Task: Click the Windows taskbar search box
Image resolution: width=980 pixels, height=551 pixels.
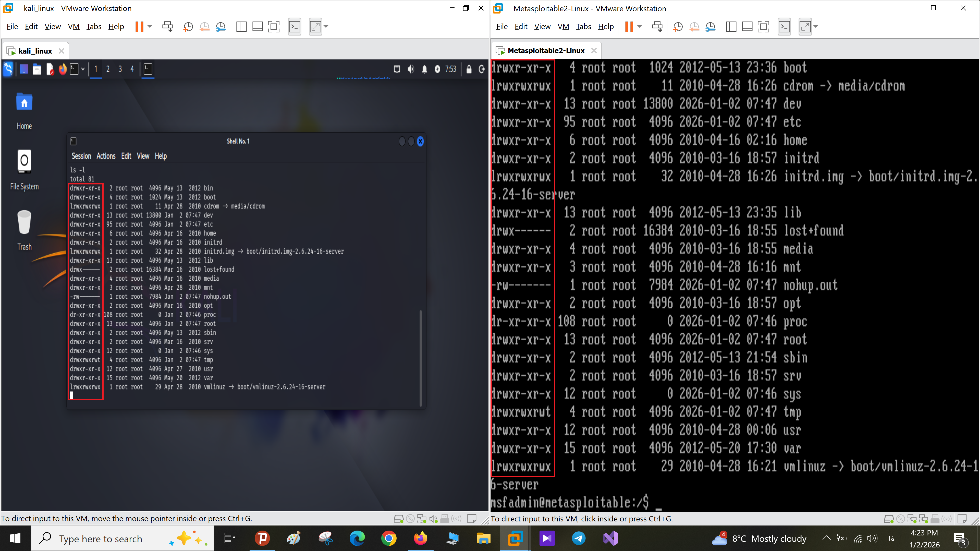Action: [x=101, y=539]
